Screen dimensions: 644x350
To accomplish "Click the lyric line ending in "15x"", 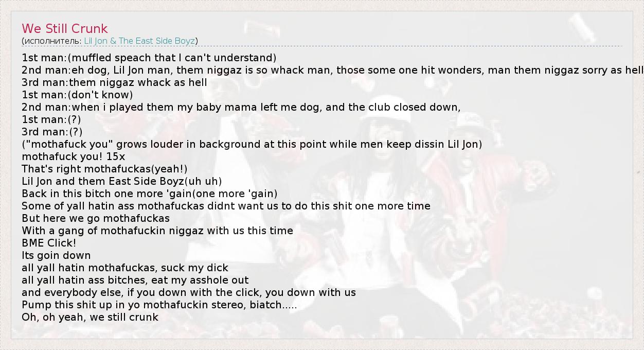I will [73, 156].
